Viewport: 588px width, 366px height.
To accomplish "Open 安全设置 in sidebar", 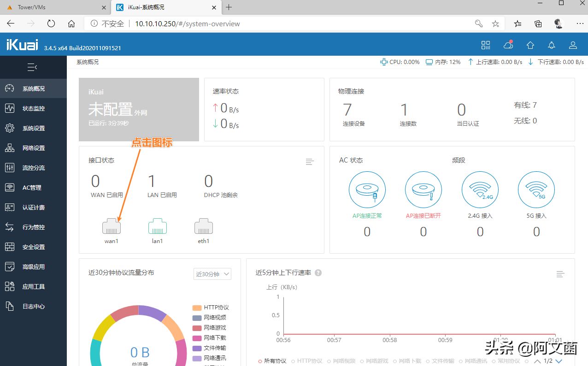I will (x=33, y=247).
